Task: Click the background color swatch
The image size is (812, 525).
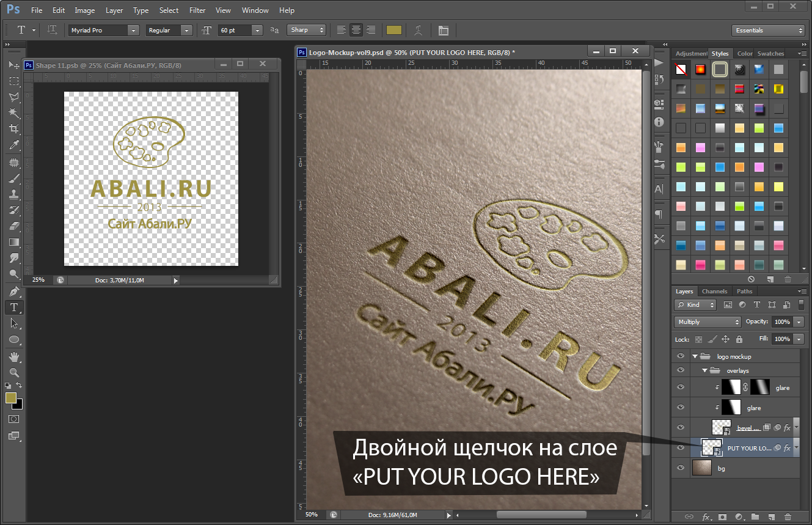Action: click(18, 405)
